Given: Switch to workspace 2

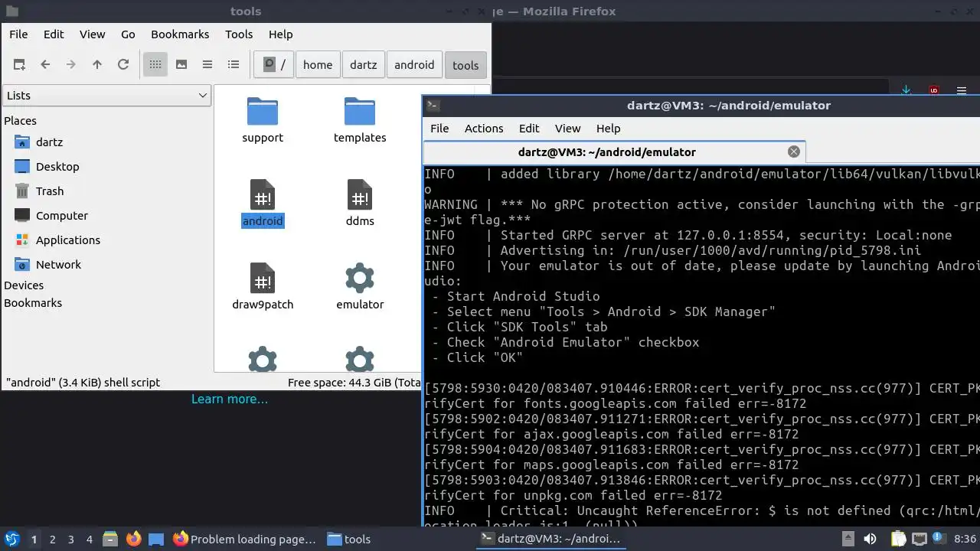Looking at the screenshot, I should pyautogui.click(x=52, y=539).
